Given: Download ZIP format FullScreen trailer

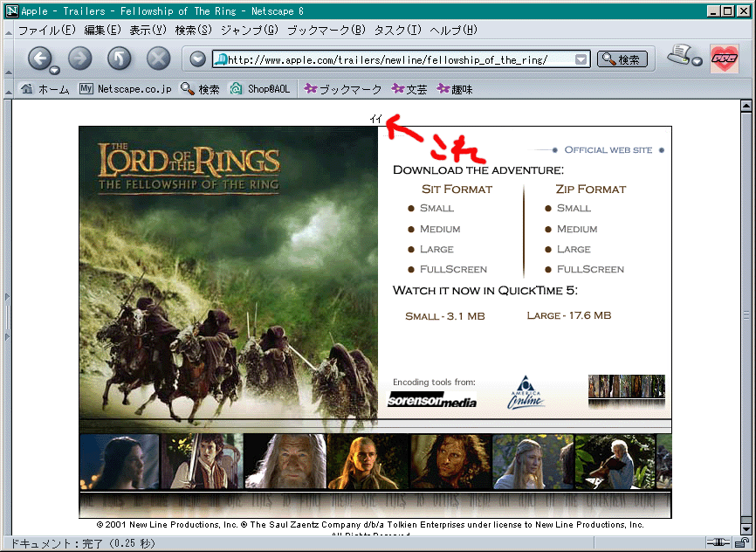Looking at the screenshot, I should pos(591,269).
